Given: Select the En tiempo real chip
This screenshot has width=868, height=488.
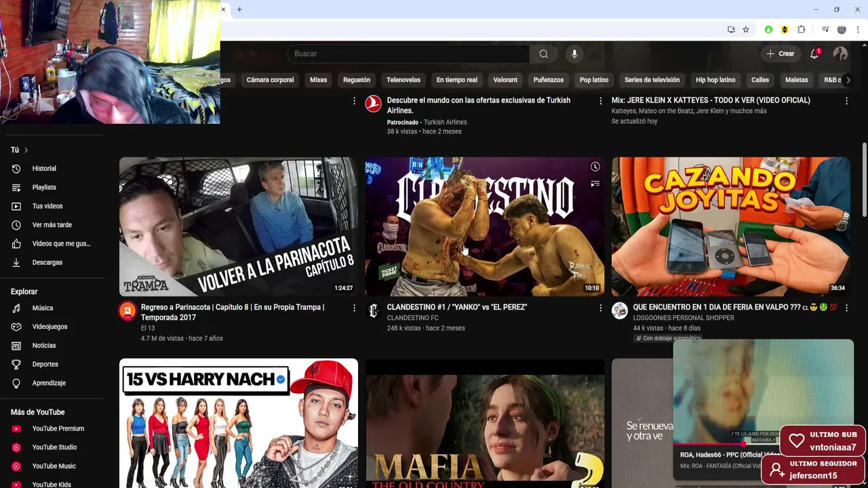Looking at the screenshot, I should [x=456, y=80].
